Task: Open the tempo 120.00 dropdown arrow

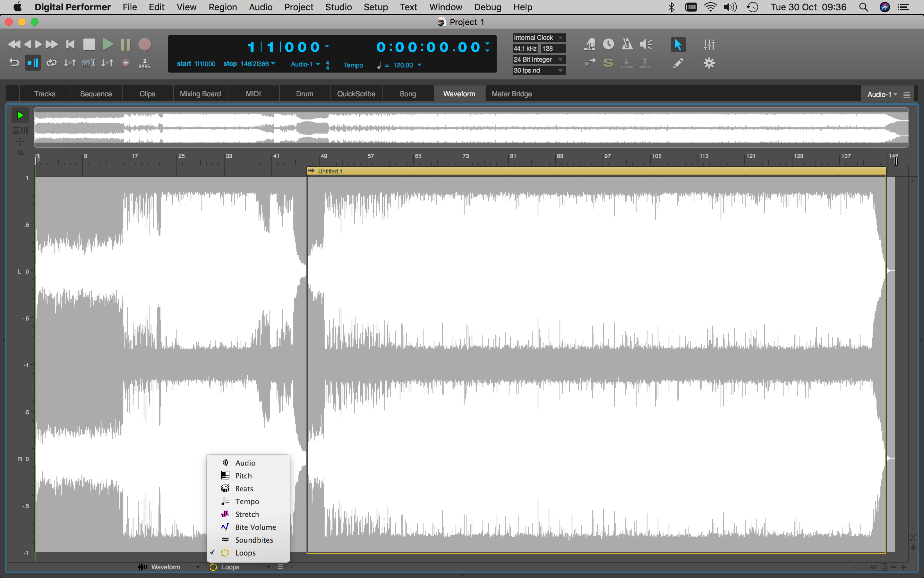Action: pos(419,65)
